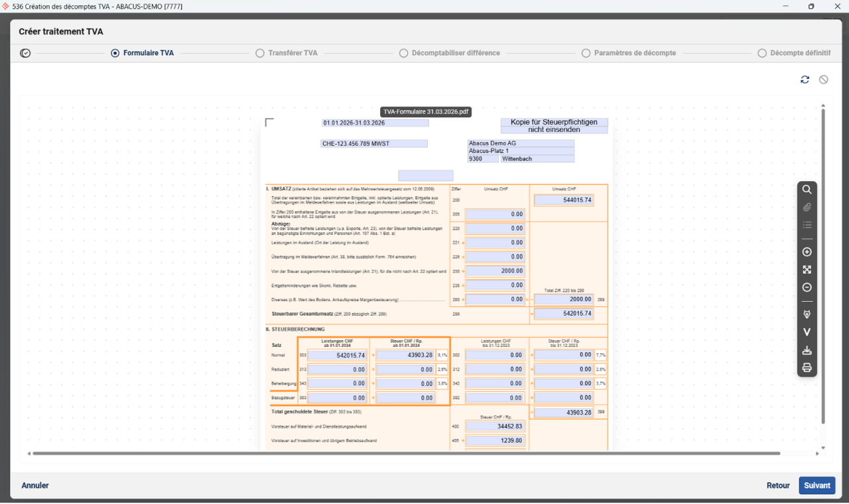Screen dimensions: 849x504
Task: Print the TVA form using the printer icon
Action: click(807, 368)
